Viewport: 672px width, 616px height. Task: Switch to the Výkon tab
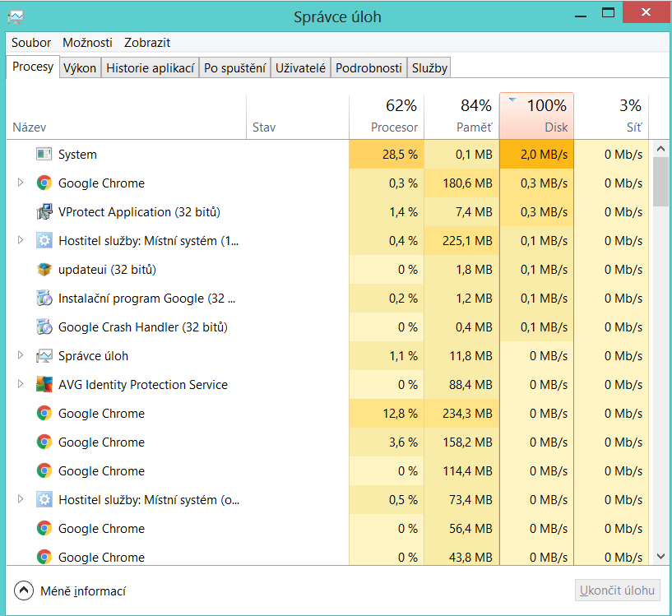pyautogui.click(x=80, y=68)
